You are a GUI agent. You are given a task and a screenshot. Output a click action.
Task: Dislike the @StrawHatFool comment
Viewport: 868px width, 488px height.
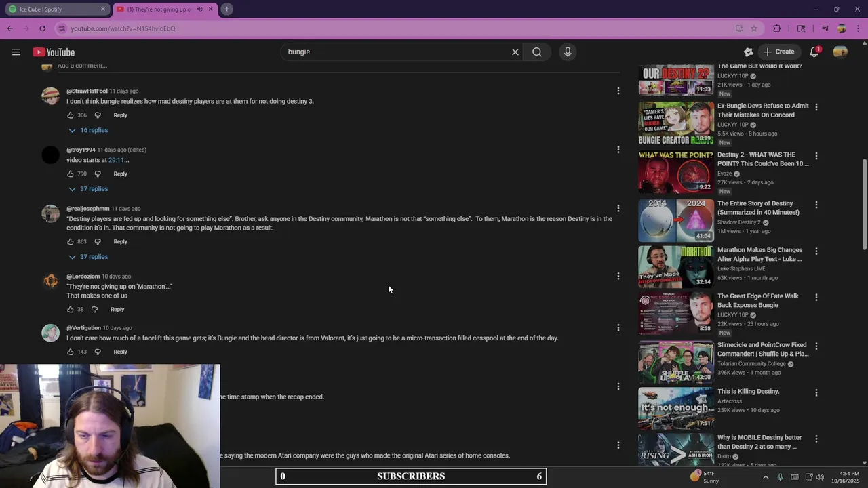coord(98,115)
